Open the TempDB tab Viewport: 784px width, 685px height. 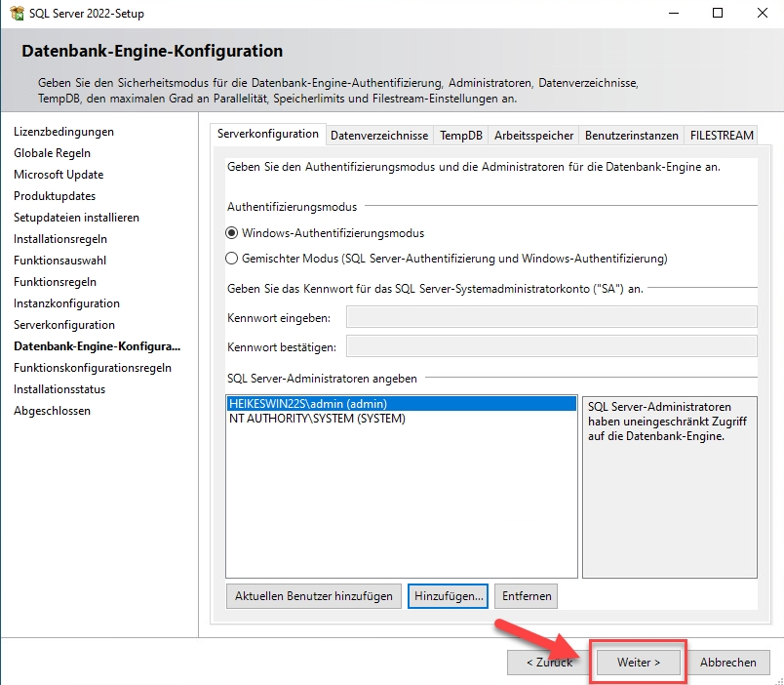point(461,136)
